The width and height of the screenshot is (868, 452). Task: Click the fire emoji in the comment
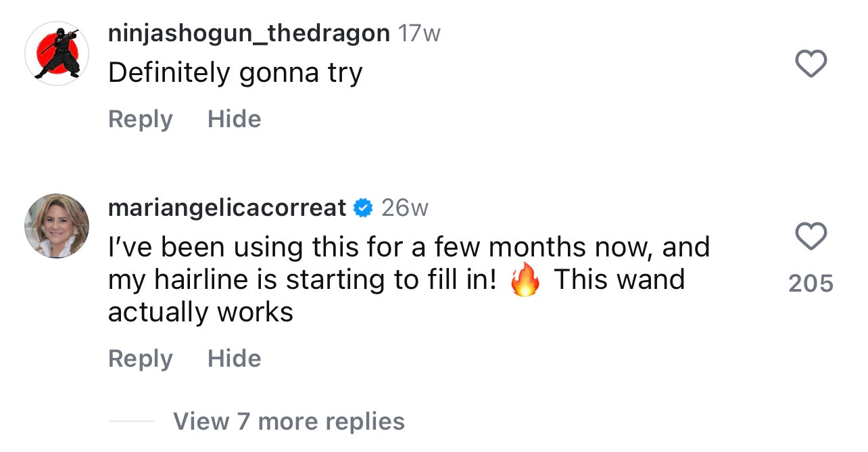click(x=525, y=280)
